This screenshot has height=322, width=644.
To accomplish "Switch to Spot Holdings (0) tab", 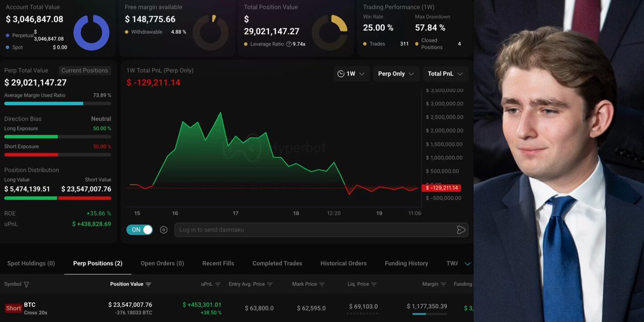I will click(x=31, y=264).
